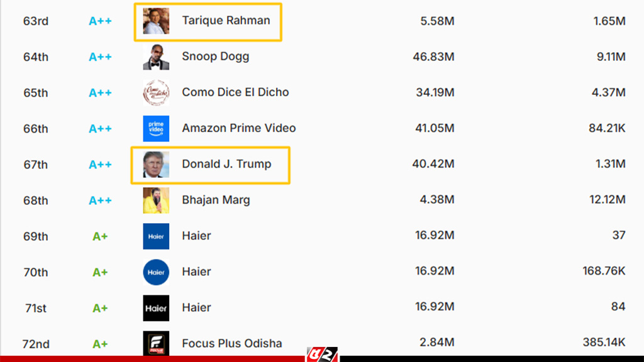Click Snoop Dogg's avatar thumbnail
The height and width of the screenshot is (362, 644).
pos(155,57)
